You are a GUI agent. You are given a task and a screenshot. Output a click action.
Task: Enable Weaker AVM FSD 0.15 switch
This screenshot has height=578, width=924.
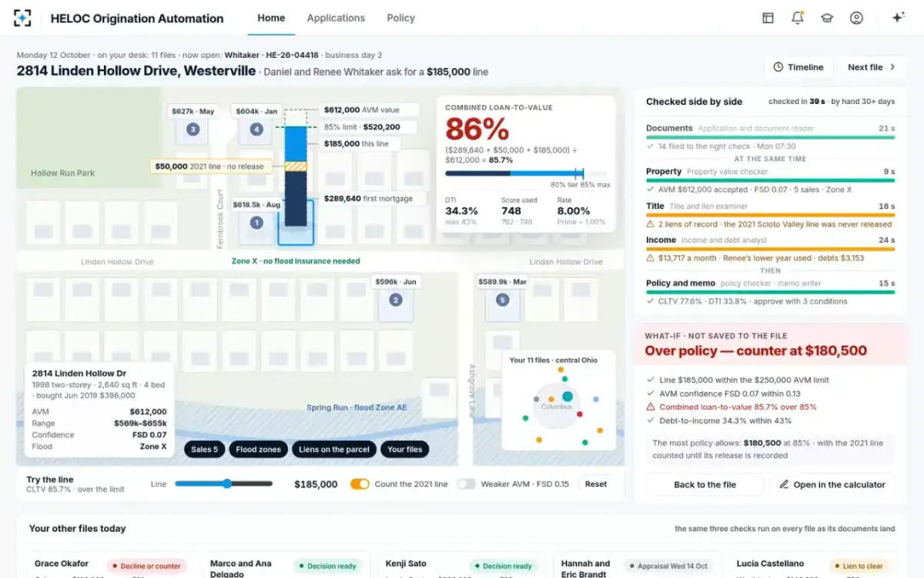coord(466,484)
